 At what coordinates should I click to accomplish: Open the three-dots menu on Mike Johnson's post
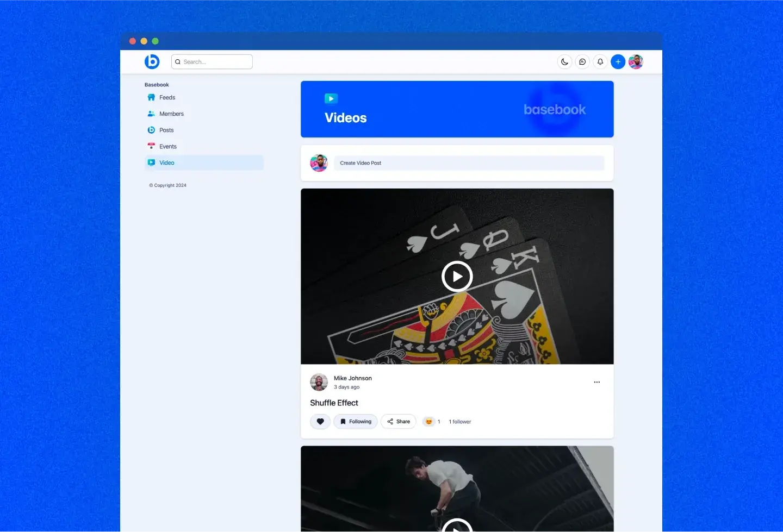click(597, 382)
